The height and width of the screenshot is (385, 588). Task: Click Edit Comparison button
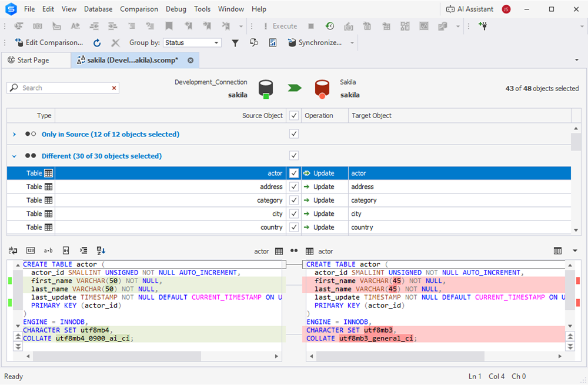click(x=49, y=43)
